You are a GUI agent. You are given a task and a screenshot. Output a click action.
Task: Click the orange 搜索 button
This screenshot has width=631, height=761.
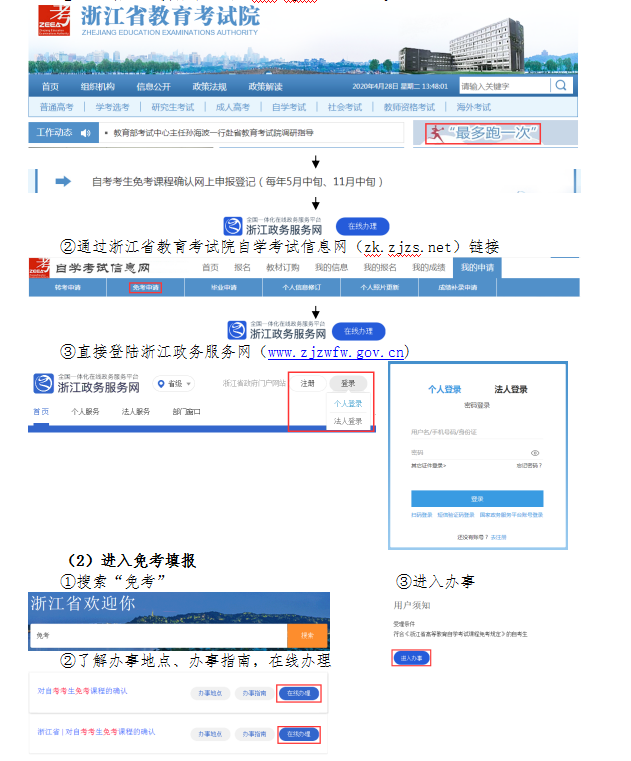[x=307, y=635]
